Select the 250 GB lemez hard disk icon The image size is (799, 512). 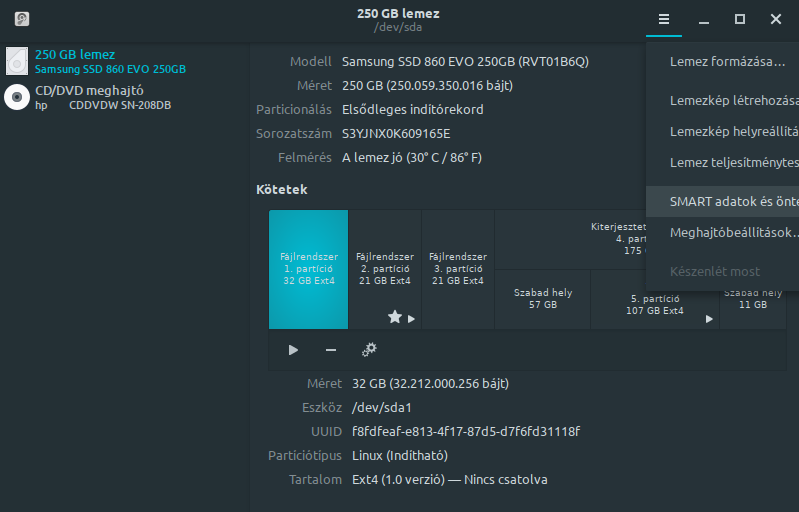(17, 61)
